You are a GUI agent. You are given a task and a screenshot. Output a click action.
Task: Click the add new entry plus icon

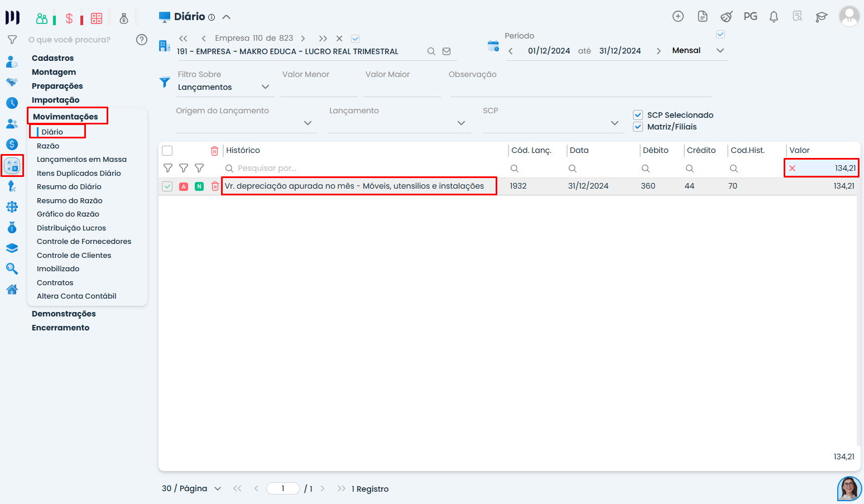678,17
